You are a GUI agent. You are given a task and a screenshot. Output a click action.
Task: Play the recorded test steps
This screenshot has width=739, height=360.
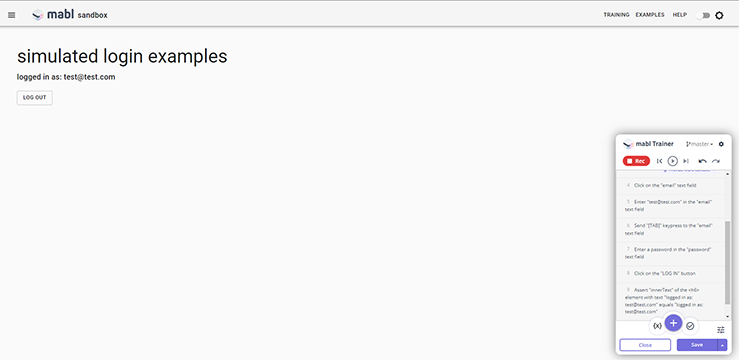tap(673, 161)
